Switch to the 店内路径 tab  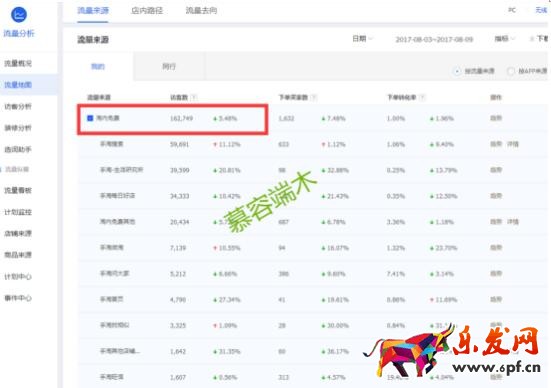pos(147,11)
